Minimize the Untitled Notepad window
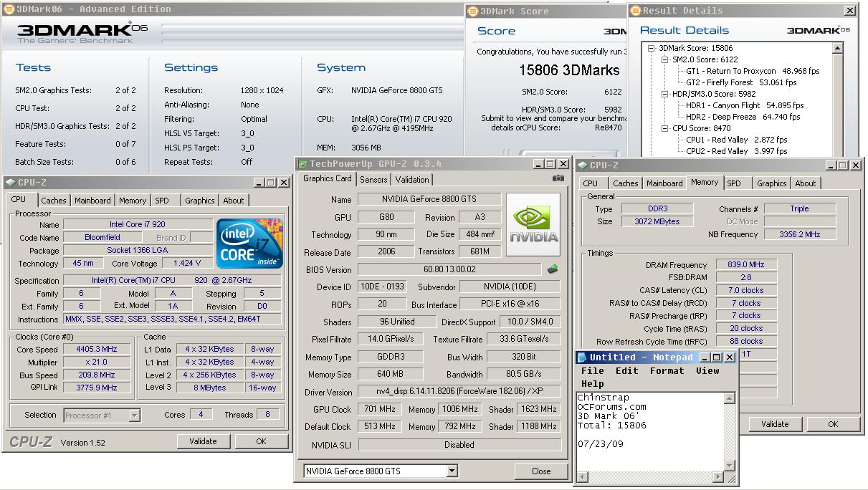 [x=705, y=357]
